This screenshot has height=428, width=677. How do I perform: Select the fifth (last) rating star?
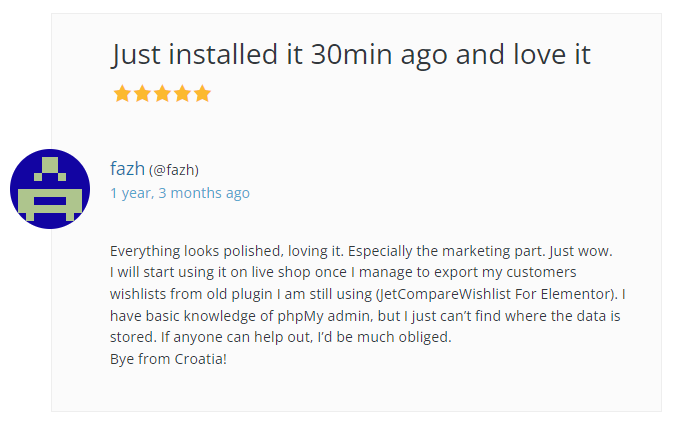click(202, 94)
